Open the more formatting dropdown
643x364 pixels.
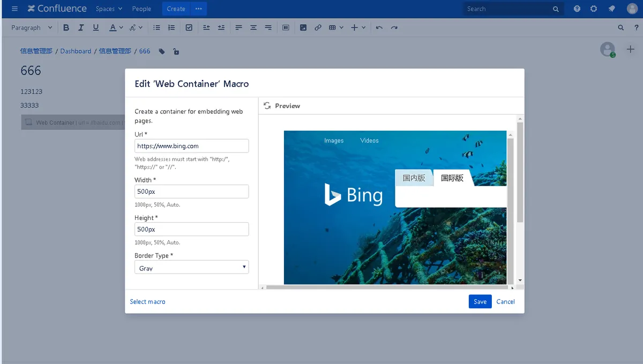(x=136, y=27)
